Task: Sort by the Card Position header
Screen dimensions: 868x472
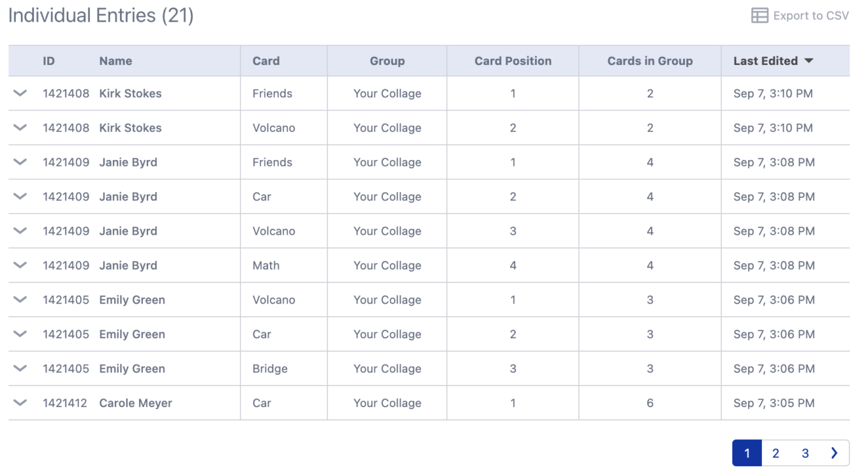Action: (x=513, y=61)
